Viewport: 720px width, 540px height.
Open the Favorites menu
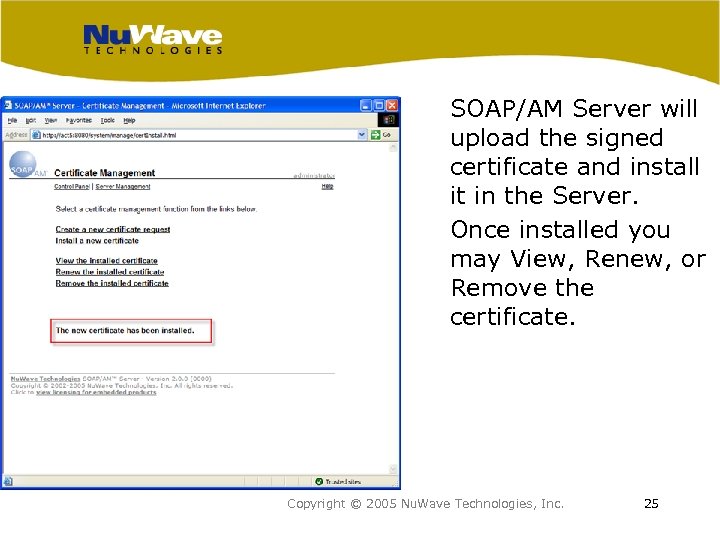(x=79, y=120)
